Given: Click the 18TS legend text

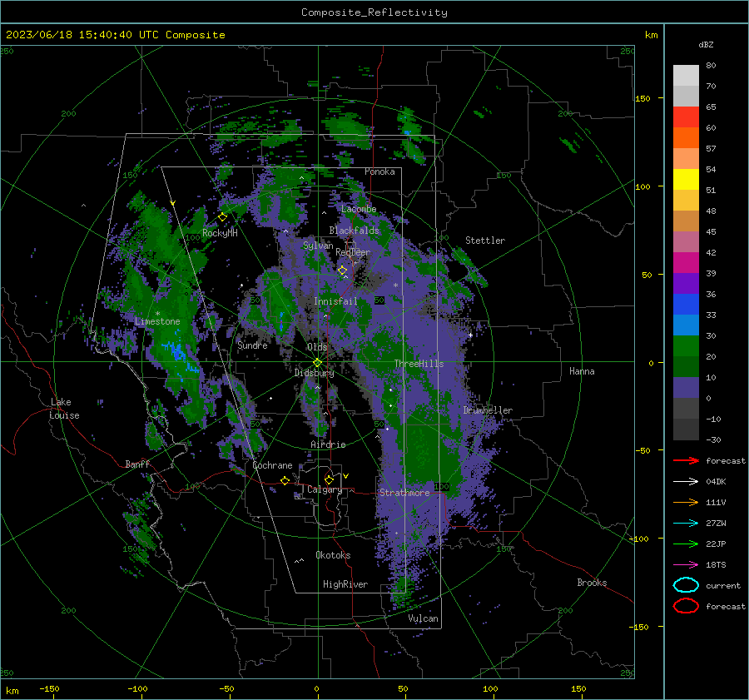Looking at the screenshot, I should click(x=716, y=565).
